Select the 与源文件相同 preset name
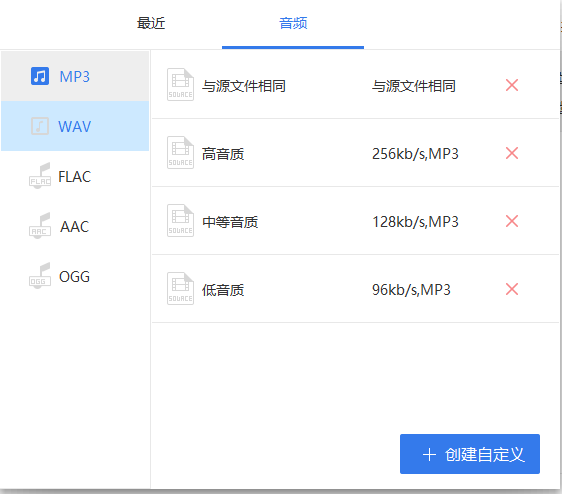Image resolution: width=562 pixels, height=494 pixels. (244, 86)
